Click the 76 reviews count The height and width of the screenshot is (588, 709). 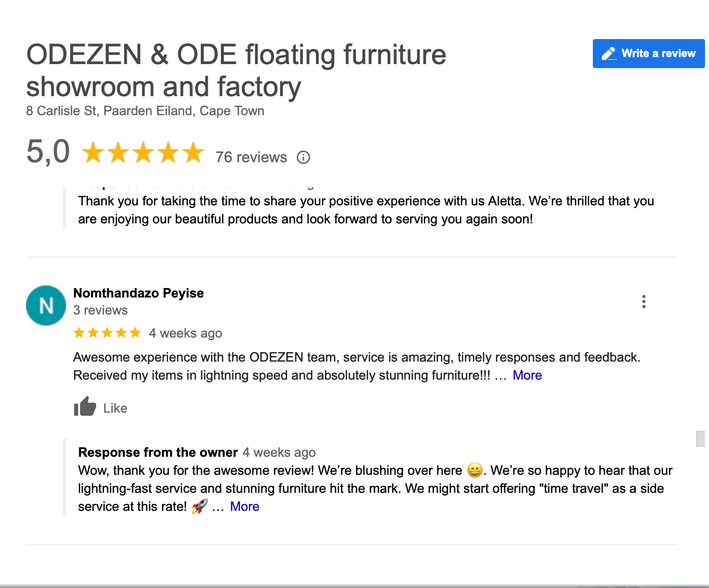click(251, 157)
